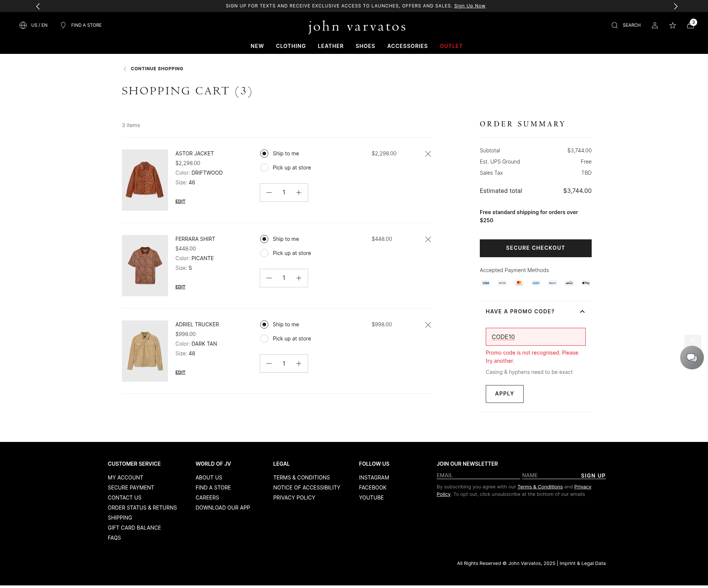708x588 pixels.
Task: Show next announcement banner message
Action: coord(675,6)
